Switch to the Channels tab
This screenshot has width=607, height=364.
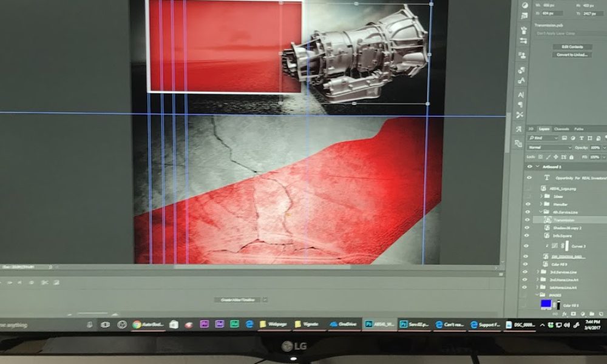561,129
